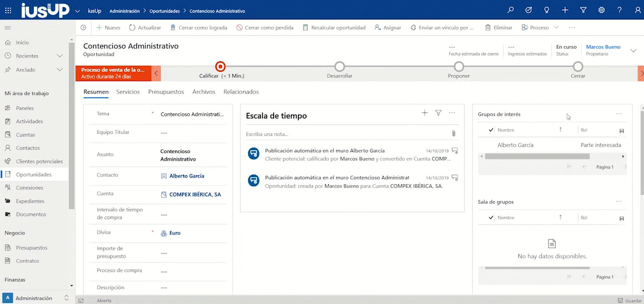Switch to the Presupuestos tab
Viewport: 644px width, 304px height.
click(x=166, y=92)
